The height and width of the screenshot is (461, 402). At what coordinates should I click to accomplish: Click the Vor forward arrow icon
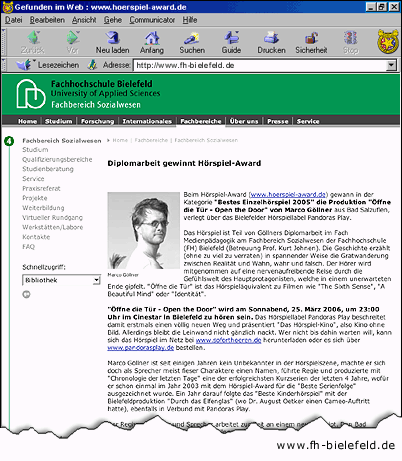[73, 37]
